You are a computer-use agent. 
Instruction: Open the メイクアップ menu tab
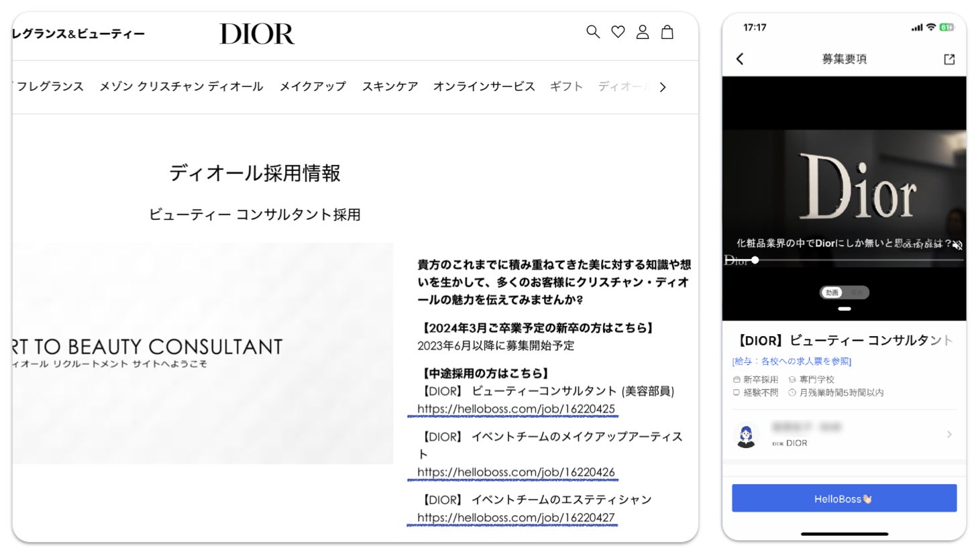(x=313, y=87)
